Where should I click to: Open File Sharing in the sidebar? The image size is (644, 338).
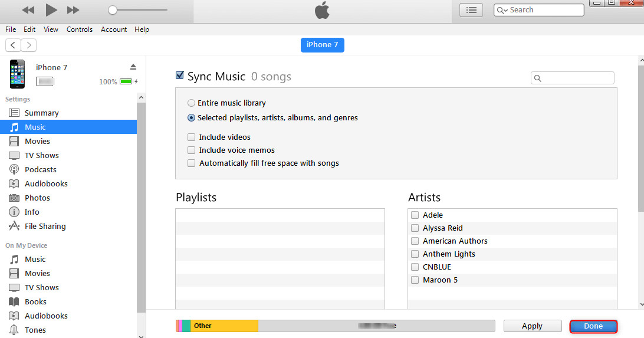coord(45,226)
